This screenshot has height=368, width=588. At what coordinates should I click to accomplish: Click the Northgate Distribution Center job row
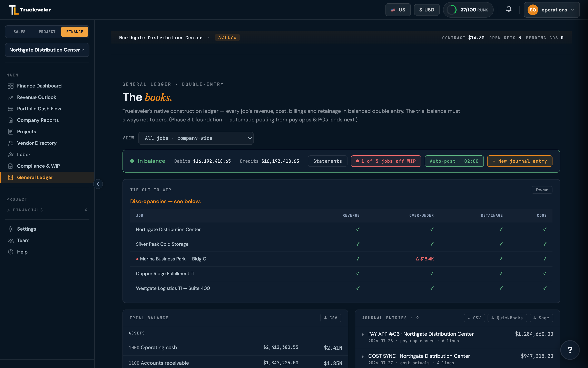(x=341, y=230)
